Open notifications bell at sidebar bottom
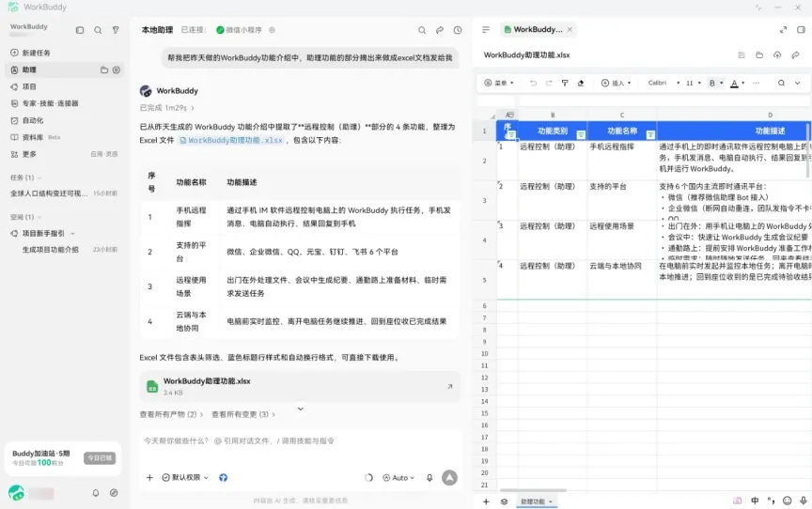This screenshot has width=812, height=509. [x=96, y=493]
